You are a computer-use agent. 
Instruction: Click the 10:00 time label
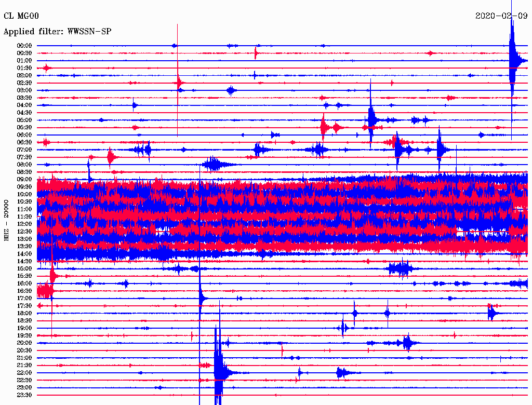[24, 195]
